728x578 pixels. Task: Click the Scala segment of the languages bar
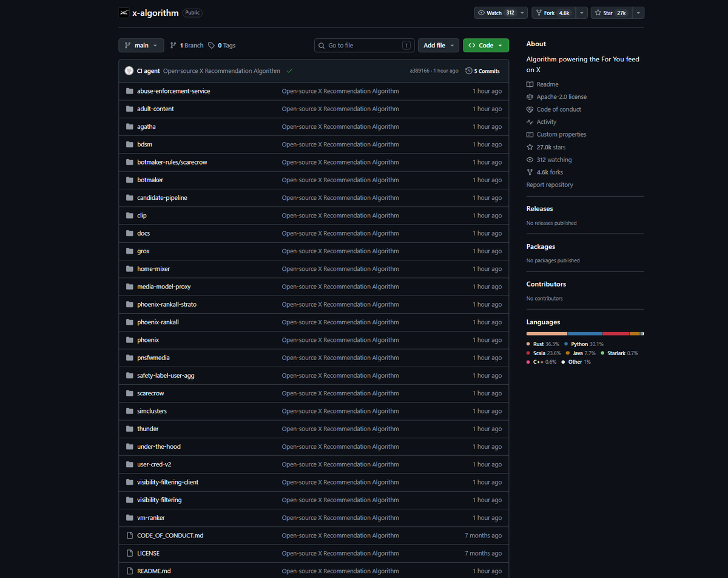(x=616, y=334)
